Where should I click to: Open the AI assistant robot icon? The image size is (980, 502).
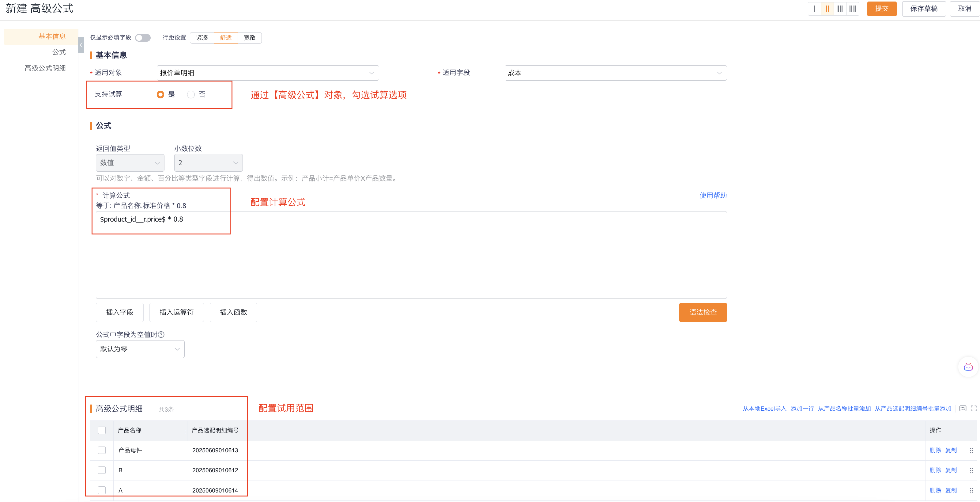(968, 367)
